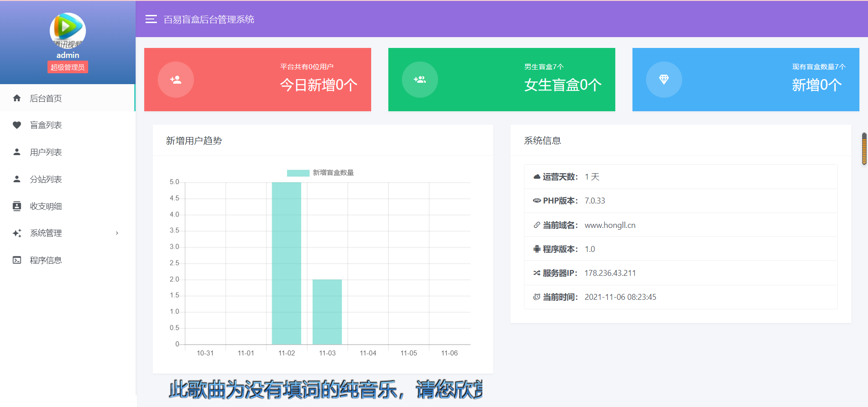
Task: Click the add-user icon in red card
Action: click(175, 80)
